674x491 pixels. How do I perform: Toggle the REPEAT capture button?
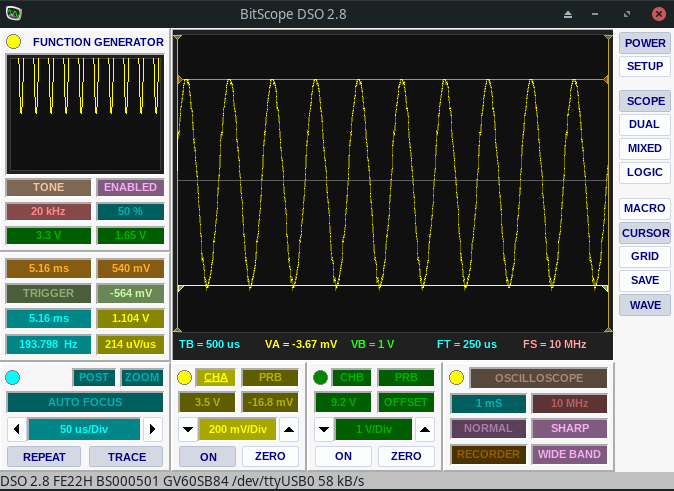[x=44, y=457]
